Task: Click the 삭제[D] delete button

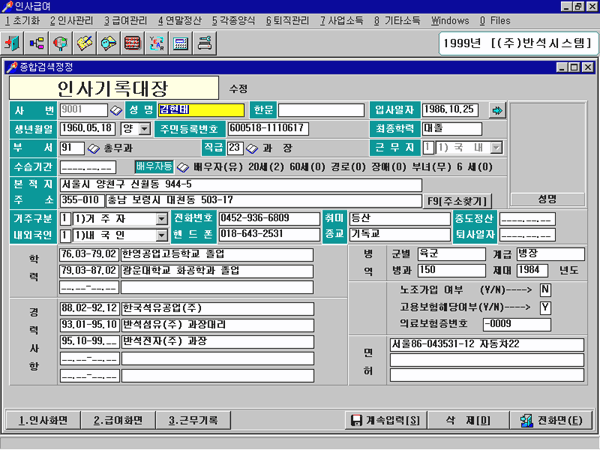Action: point(469,420)
